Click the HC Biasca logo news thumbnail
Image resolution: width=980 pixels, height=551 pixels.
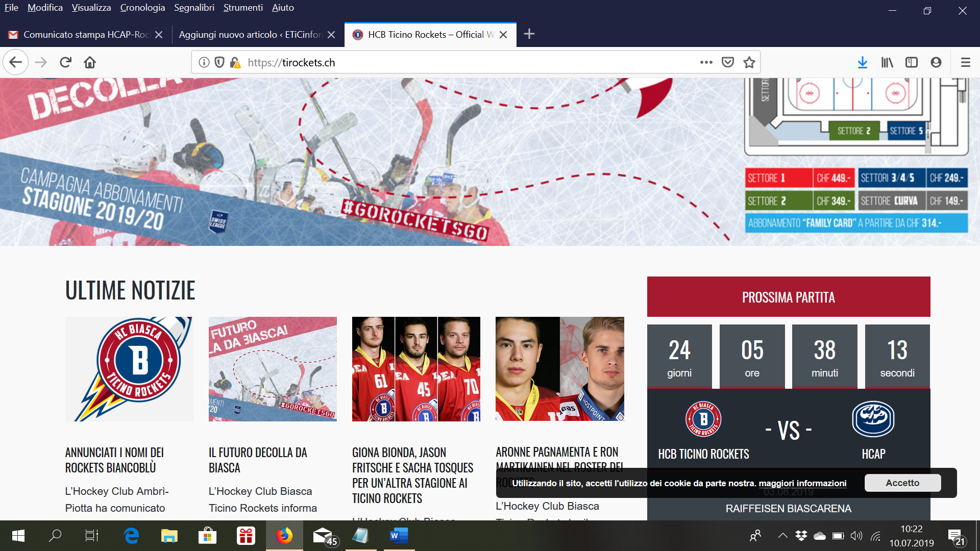pyautogui.click(x=129, y=369)
